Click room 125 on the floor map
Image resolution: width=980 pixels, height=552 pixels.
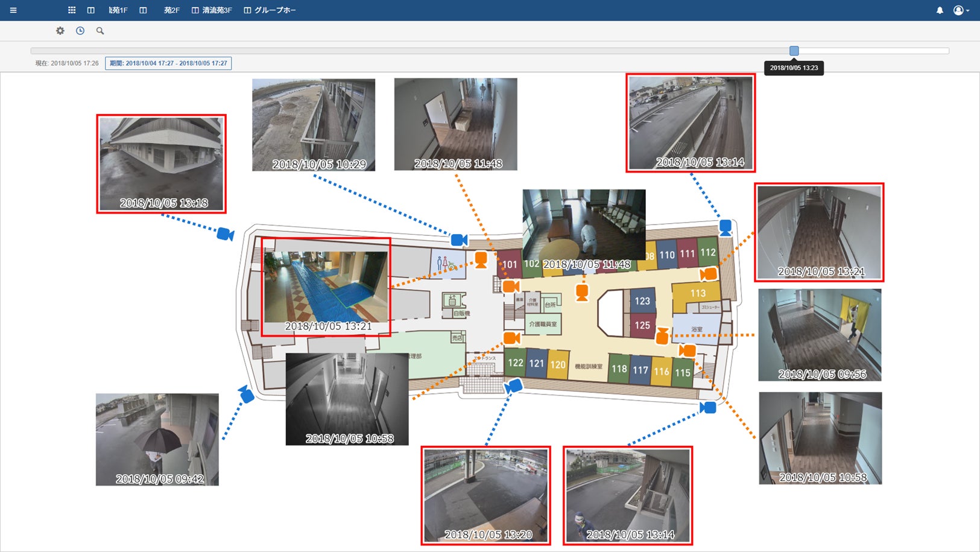point(642,326)
